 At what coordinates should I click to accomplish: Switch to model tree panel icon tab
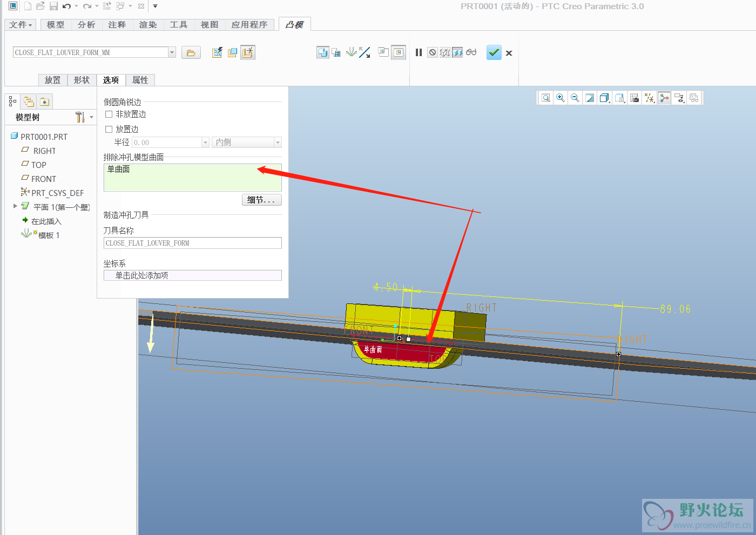(x=12, y=101)
